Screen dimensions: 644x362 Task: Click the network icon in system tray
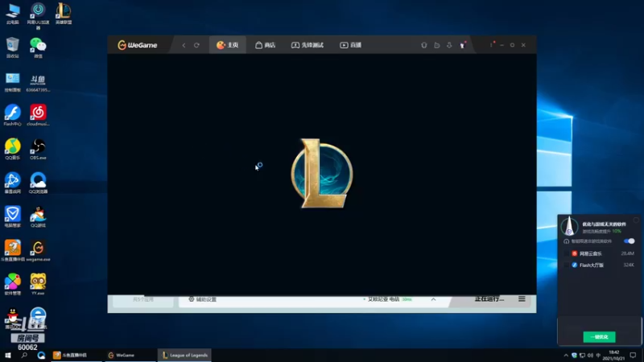582,356
